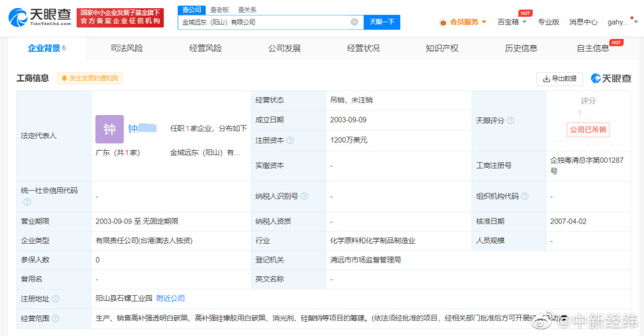Click the 天眼一下 search button
The height and width of the screenshot is (336, 644).
coord(382,22)
